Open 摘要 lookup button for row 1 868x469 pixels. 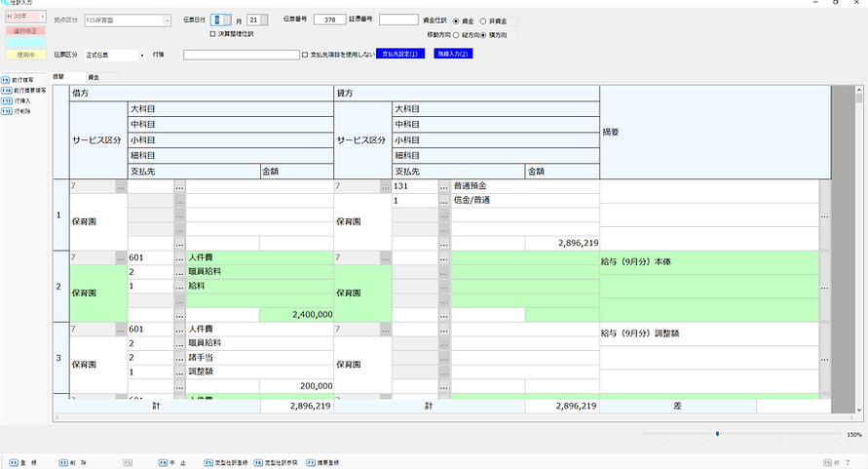click(825, 215)
